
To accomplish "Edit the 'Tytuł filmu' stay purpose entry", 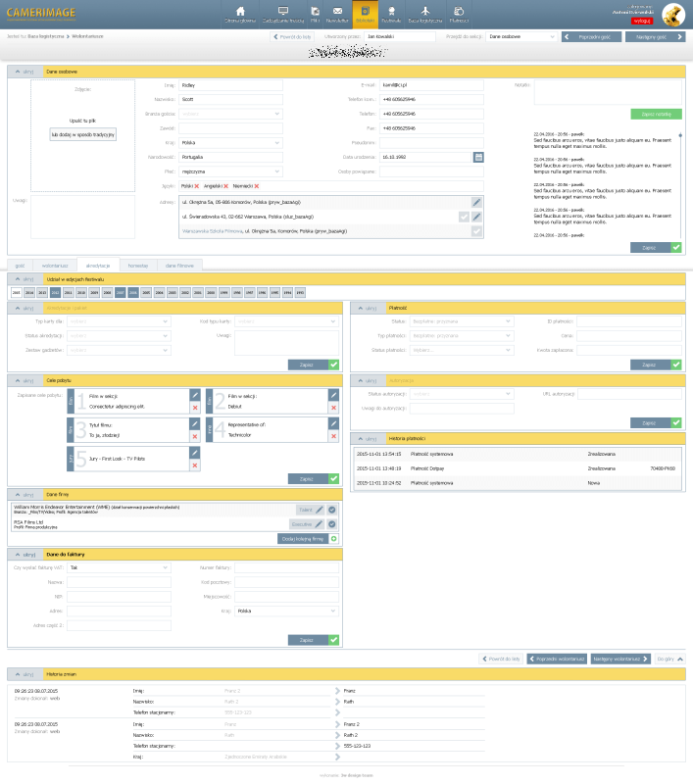I will (x=194, y=423).
